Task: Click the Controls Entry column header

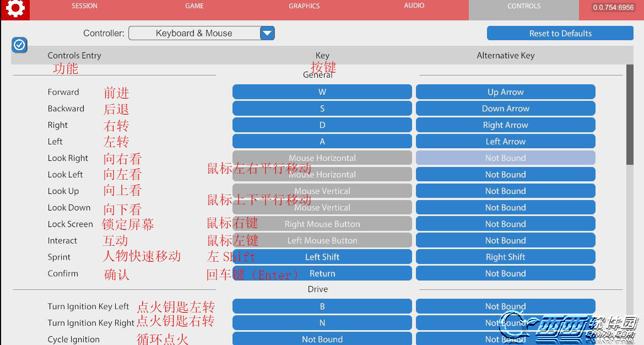Action: [74, 56]
